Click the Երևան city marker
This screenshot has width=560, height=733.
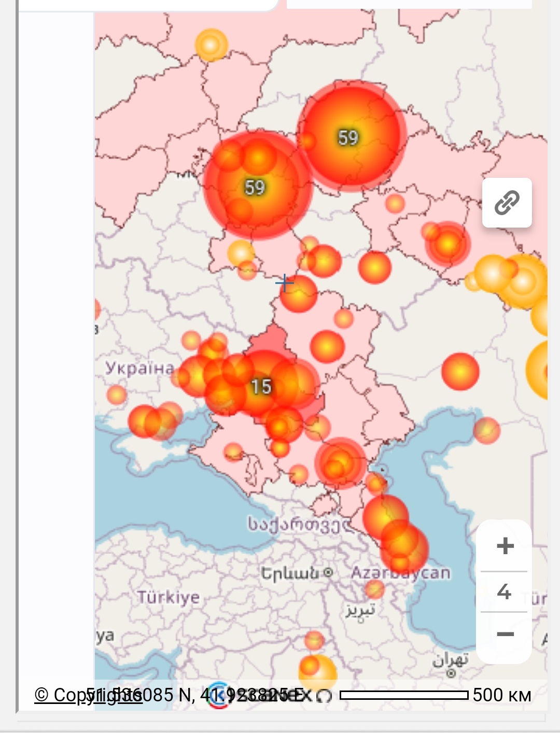click(x=328, y=573)
